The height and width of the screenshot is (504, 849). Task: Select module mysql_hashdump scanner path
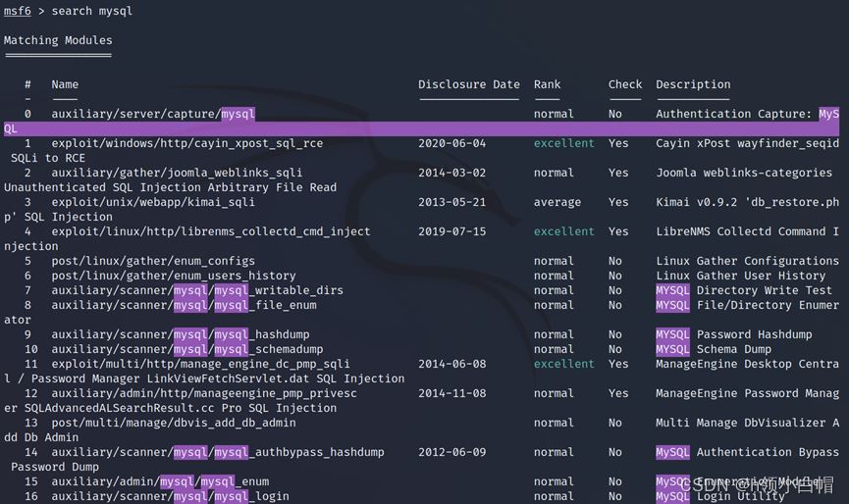pos(181,334)
